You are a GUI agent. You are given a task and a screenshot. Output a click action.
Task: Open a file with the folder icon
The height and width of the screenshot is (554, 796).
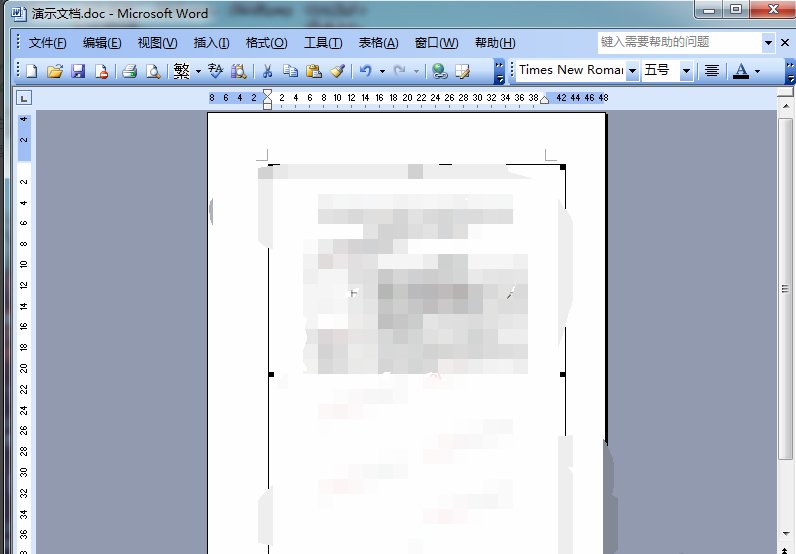click(55, 71)
